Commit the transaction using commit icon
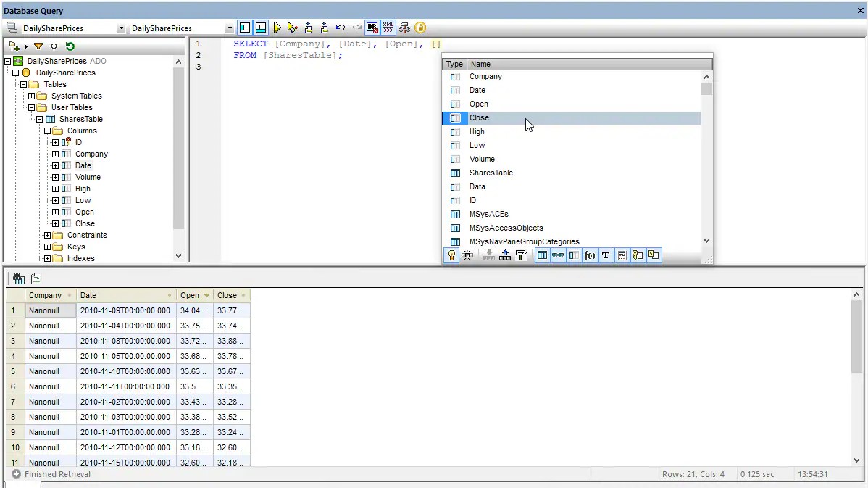 coord(308,28)
